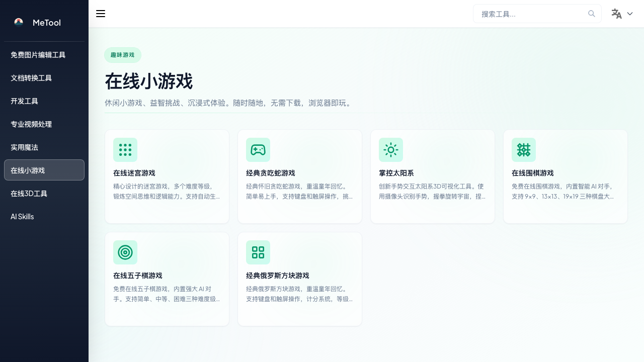Select the sun icon on 掌控太阳系 card

click(391, 150)
